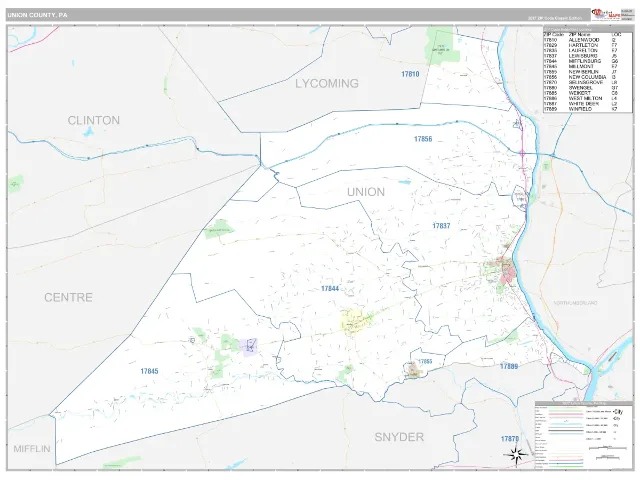
Task: Click the purple town area in ZIP 17845
Action: (x=248, y=347)
